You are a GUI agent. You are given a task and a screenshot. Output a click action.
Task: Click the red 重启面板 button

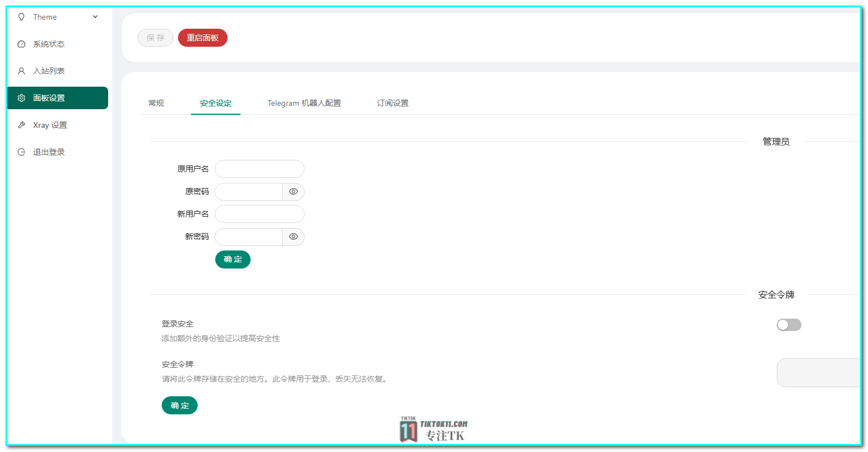(203, 38)
